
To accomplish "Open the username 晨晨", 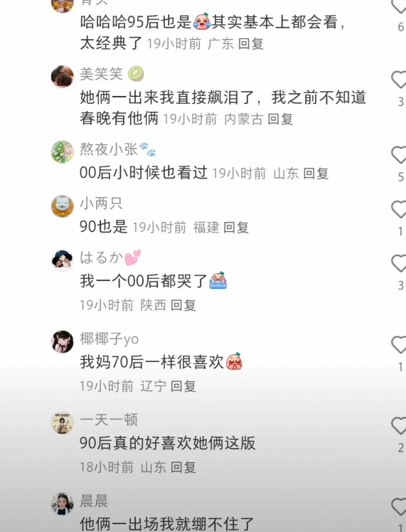I will pyautogui.click(x=94, y=501).
